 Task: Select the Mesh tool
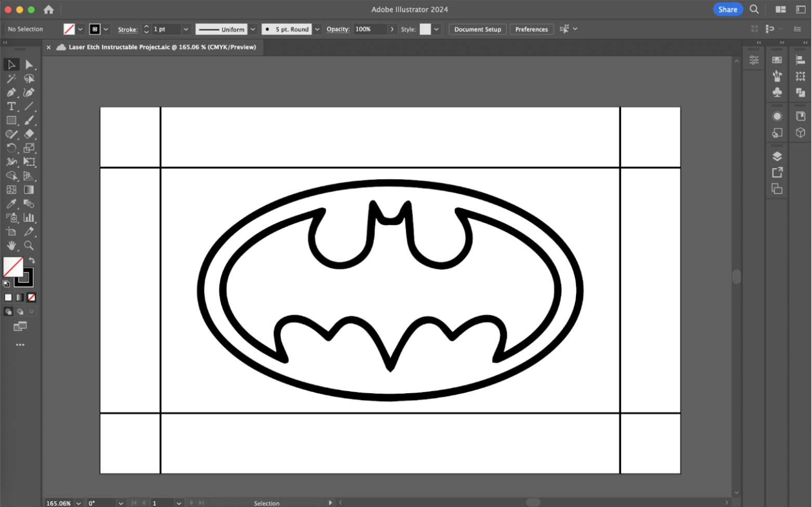pos(11,190)
